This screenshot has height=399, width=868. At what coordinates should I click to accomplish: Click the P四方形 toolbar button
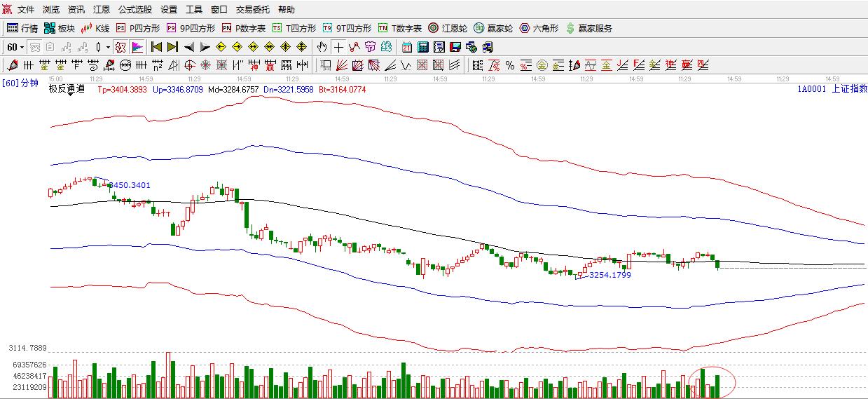click(138, 29)
